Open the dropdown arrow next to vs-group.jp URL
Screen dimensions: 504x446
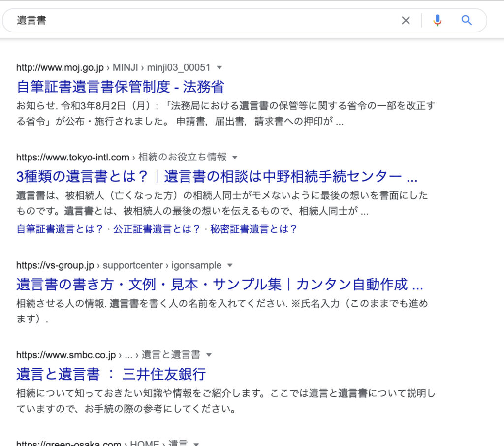pos(230,265)
